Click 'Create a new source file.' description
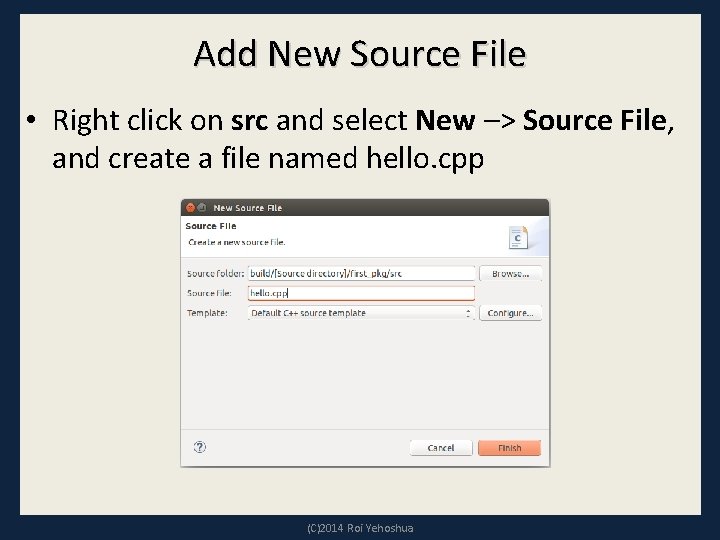Screen dimensions: 720x540 [236, 242]
